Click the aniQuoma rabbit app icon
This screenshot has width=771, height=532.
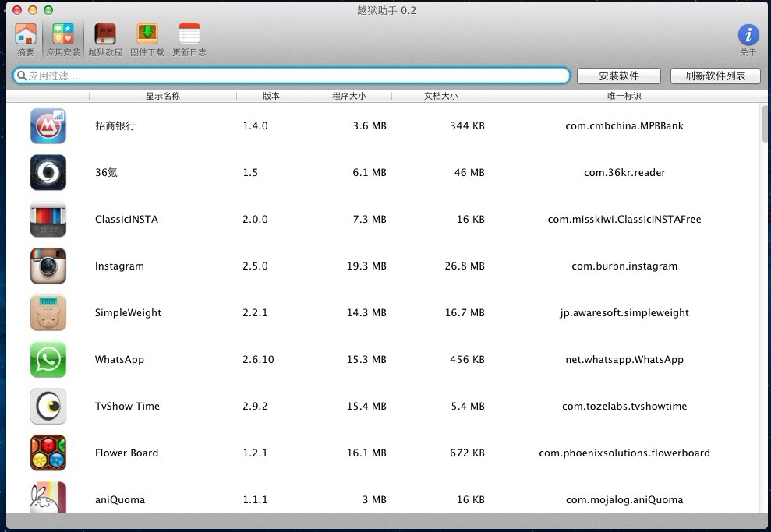point(48,498)
